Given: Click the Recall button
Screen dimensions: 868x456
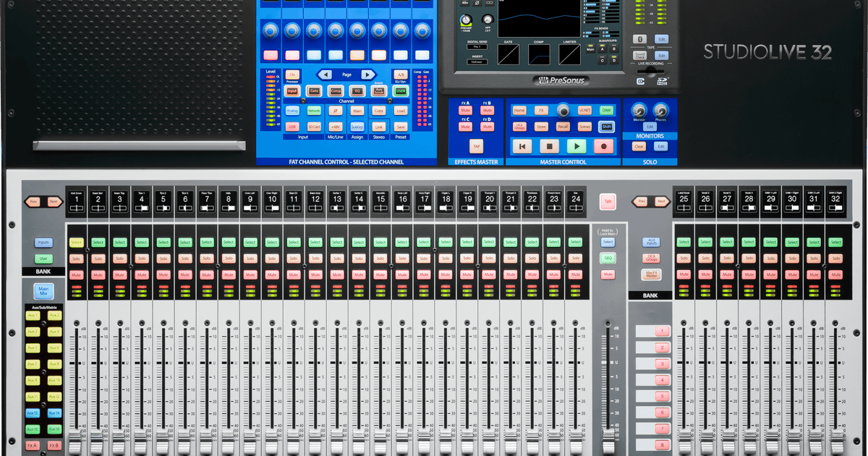Looking at the screenshot, I should click(x=563, y=127).
